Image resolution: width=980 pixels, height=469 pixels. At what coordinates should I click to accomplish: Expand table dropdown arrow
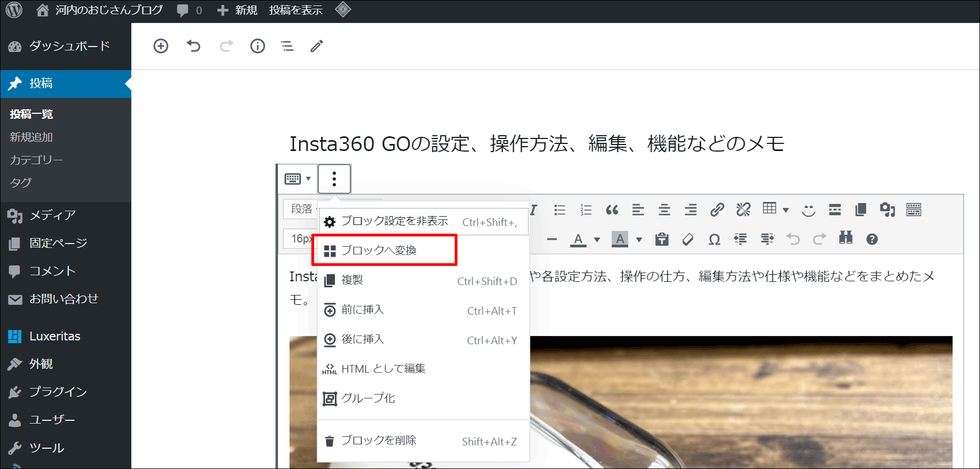point(786,210)
